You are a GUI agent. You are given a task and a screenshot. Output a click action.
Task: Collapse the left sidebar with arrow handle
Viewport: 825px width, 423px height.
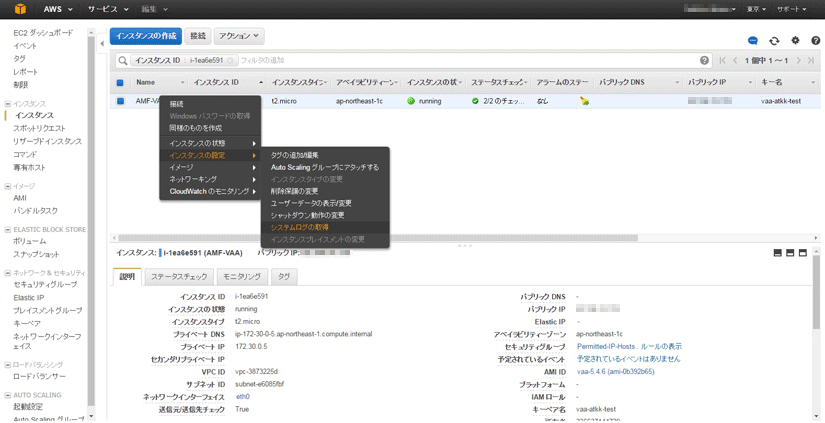coord(102,44)
